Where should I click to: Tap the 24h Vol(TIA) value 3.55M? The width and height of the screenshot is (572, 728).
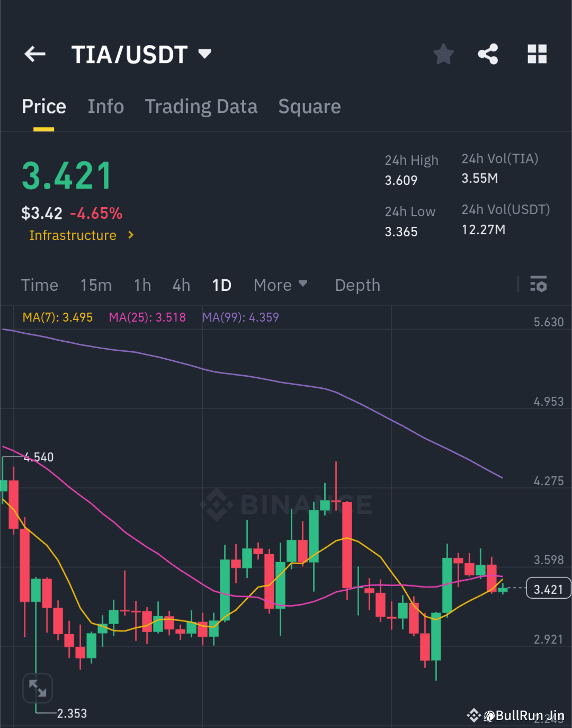tap(479, 178)
